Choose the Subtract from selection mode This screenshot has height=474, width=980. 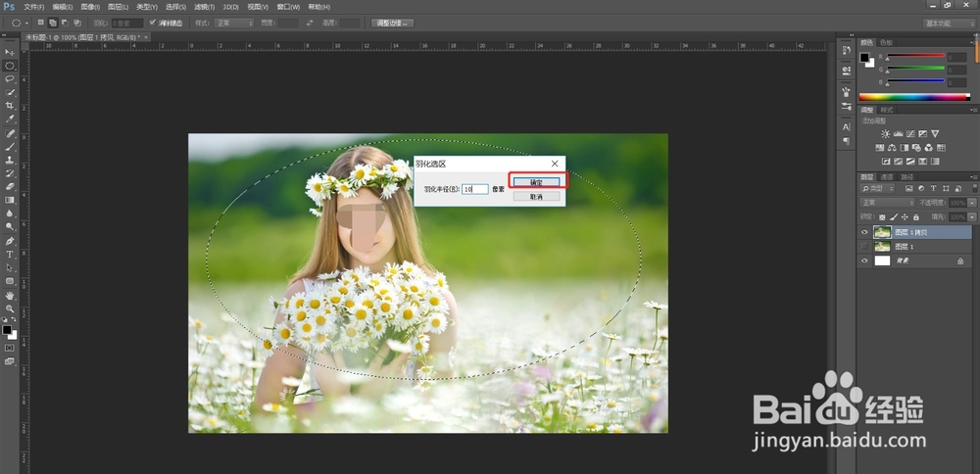[65, 24]
